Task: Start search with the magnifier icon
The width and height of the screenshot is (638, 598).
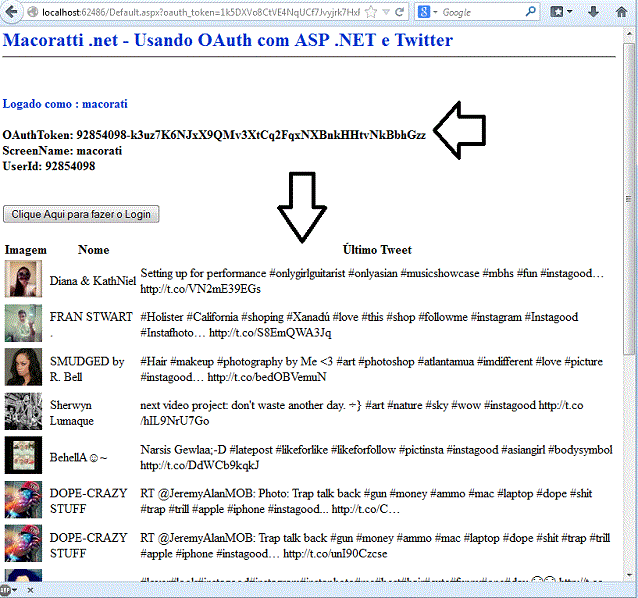Action: [x=531, y=12]
